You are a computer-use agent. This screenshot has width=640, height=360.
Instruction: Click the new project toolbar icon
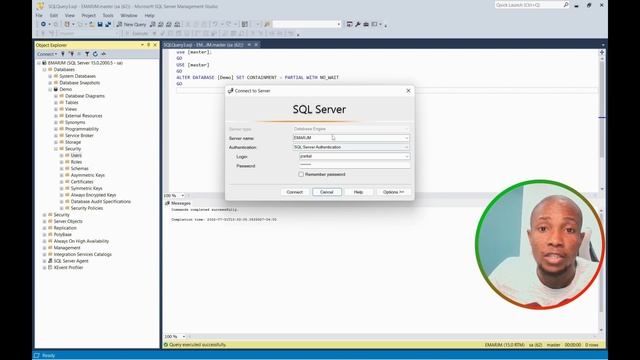click(67, 24)
